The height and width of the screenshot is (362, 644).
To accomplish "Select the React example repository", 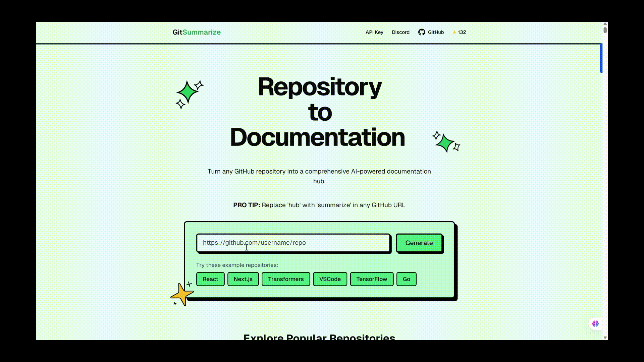I will point(210,279).
